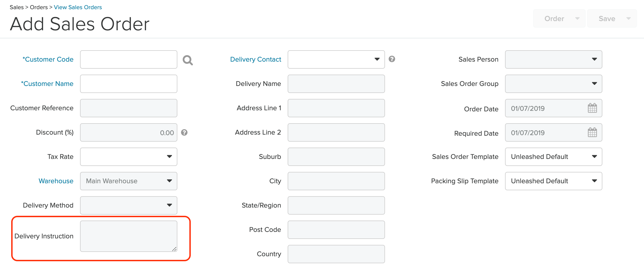Image resolution: width=644 pixels, height=280 pixels.
Task: Click the Customer Name input field
Action: (x=128, y=84)
